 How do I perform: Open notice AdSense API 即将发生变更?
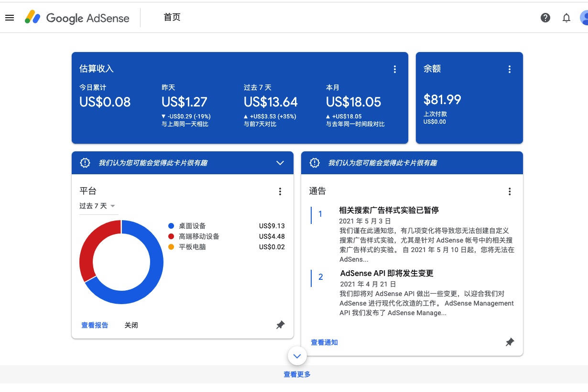click(387, 273)
